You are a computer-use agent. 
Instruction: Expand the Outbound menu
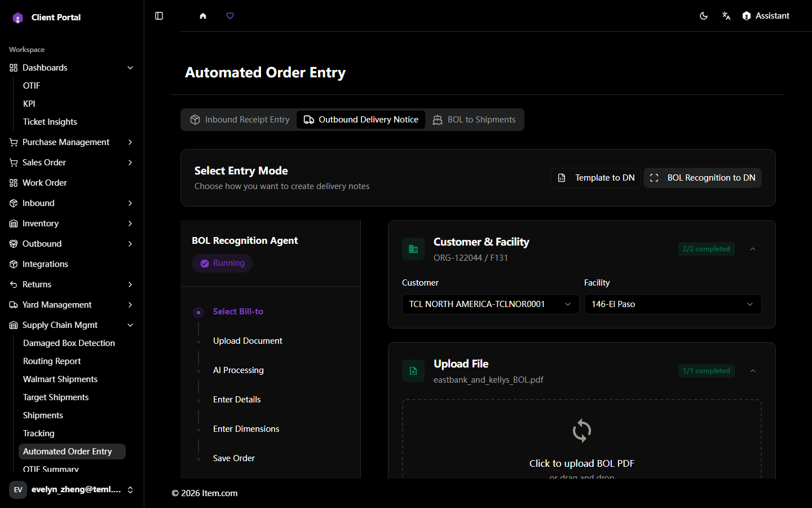click(72, 244)
